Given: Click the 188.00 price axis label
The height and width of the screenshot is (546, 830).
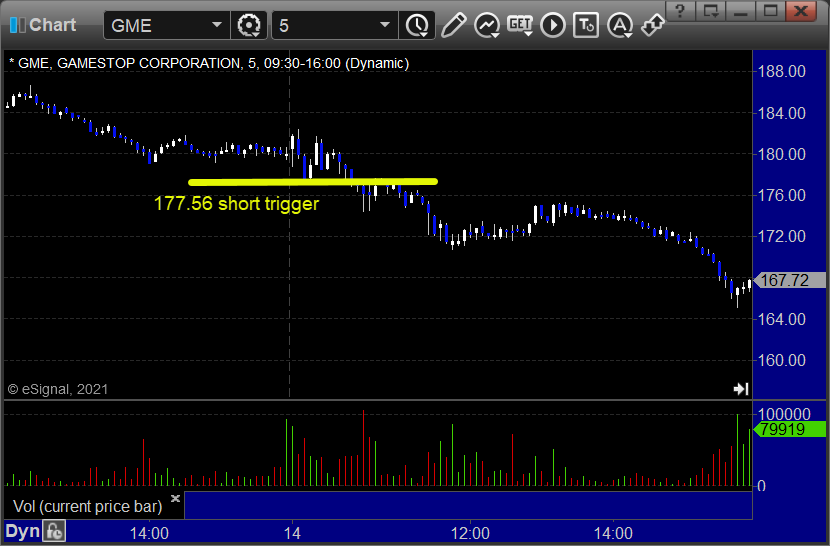Looking at the screenshot, I should [x=782, y=71].
